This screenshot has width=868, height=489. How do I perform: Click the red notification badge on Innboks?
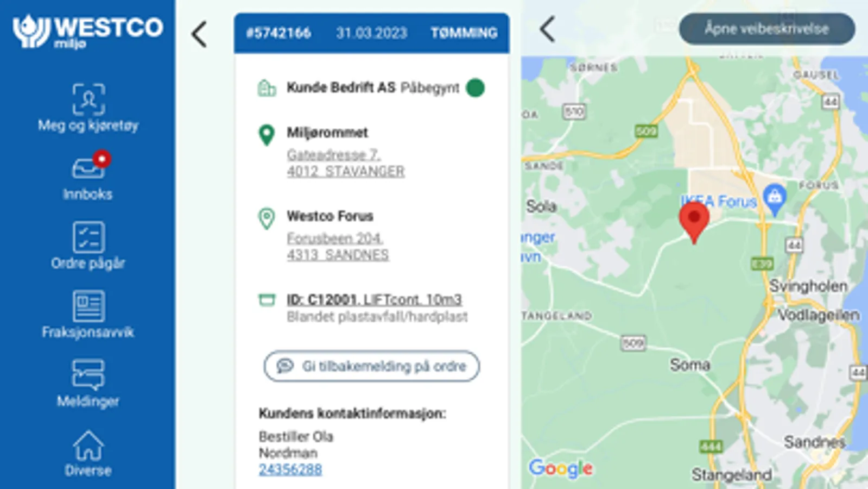click(x=102, y=159)
